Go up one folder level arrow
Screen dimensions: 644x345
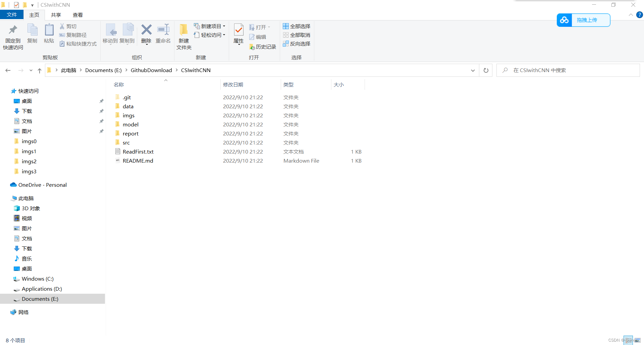coord(40,70)
